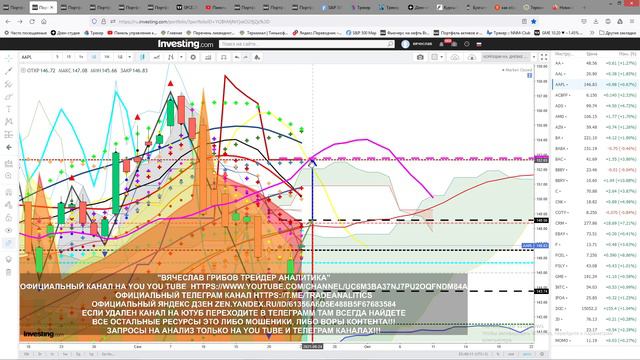The image size is (640, 360).
Task: Load a chart layout from the cloud
Action: click(x=472, y=57)
